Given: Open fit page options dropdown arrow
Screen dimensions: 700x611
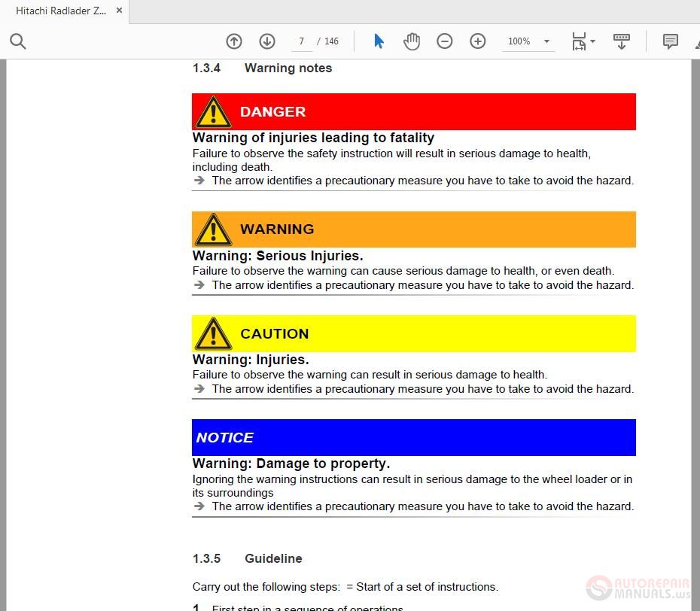Looking at the screenshot, I should (x=593, y=41).
